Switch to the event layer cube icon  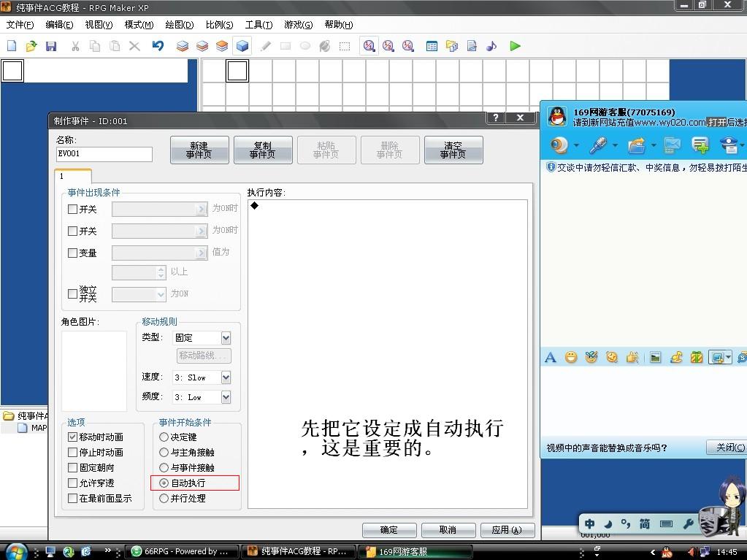click(x=242, y=46)
